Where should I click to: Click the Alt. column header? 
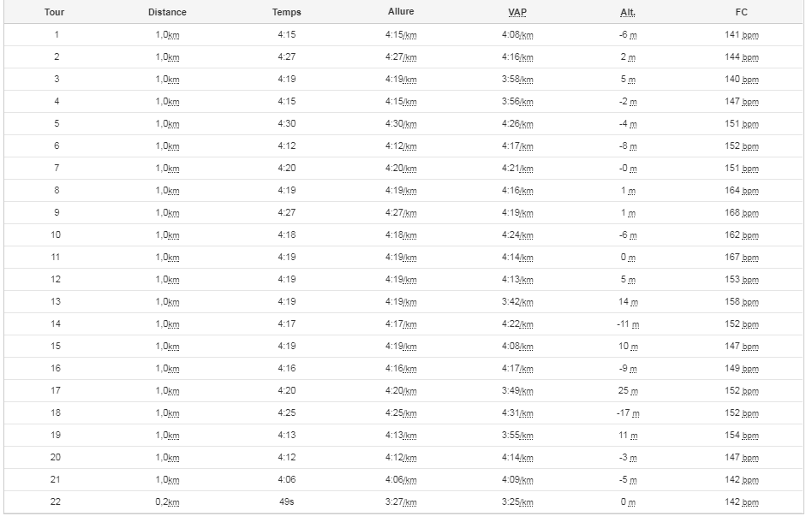point(628,12)
